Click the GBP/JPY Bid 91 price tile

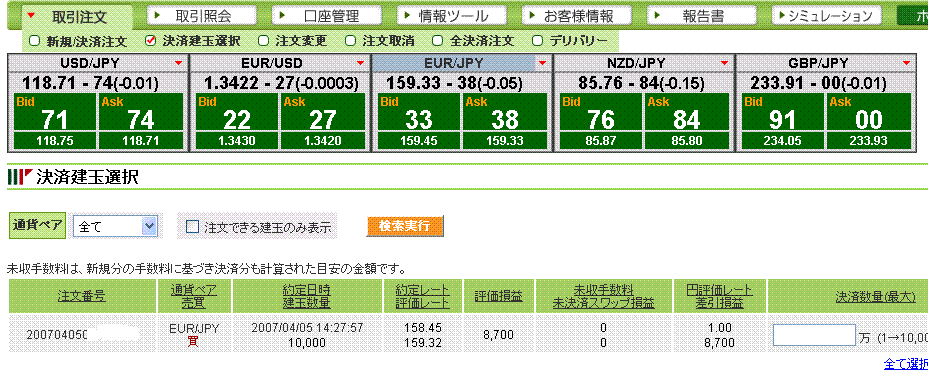point(783,113)
